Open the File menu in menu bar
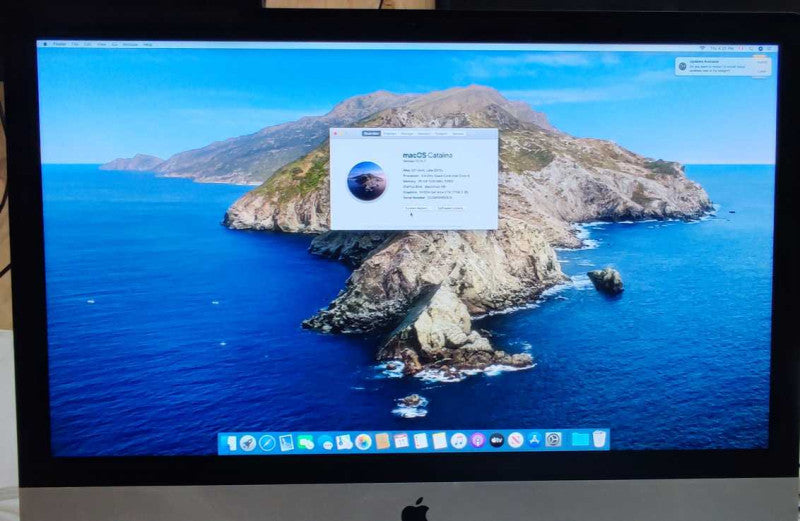This screenshot has width=800, height=521. click(x=75, y=44)
